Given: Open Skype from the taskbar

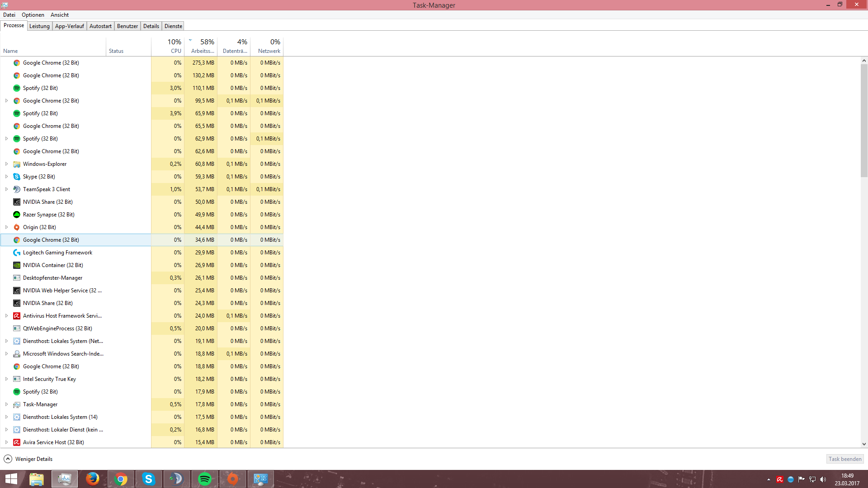Looking at the screenshot, I should [149, 479].
